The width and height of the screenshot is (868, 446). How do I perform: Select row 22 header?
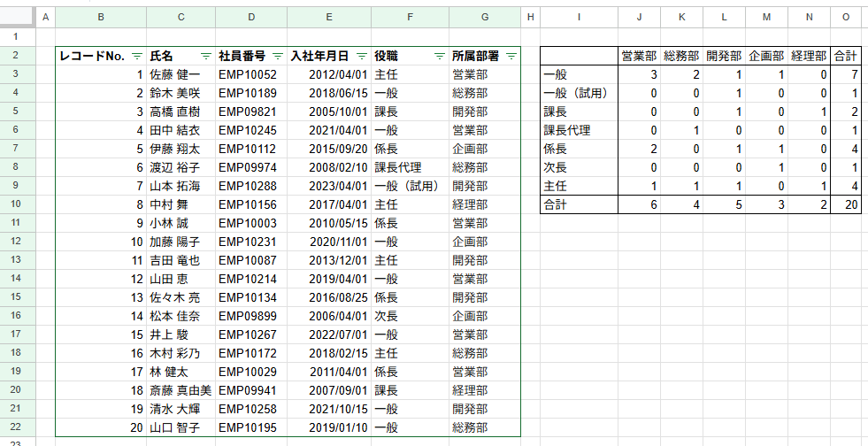point(16,427)
